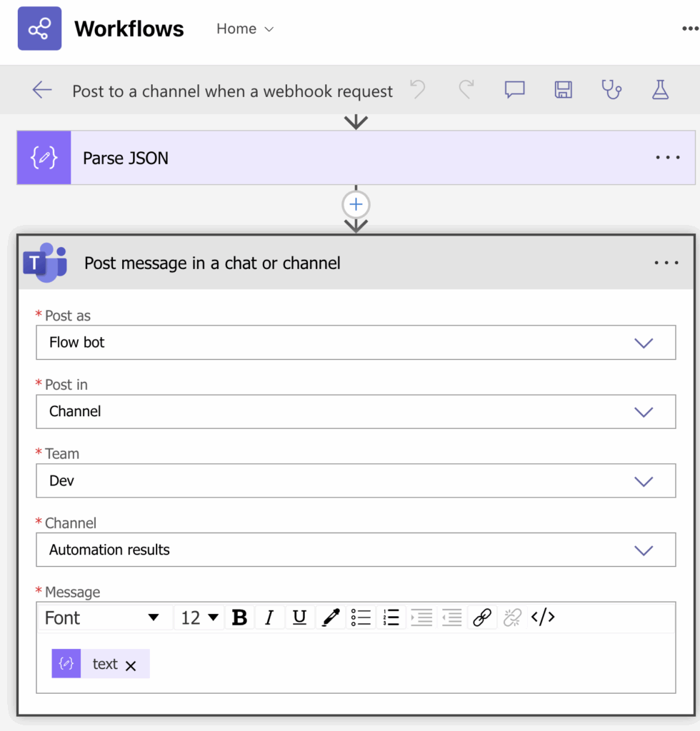Image resolution: width=700 pixels, height=731 pixels.
Task: Toggle bold formatting in message
Action: pyautogui.click(x=239, y=617)
